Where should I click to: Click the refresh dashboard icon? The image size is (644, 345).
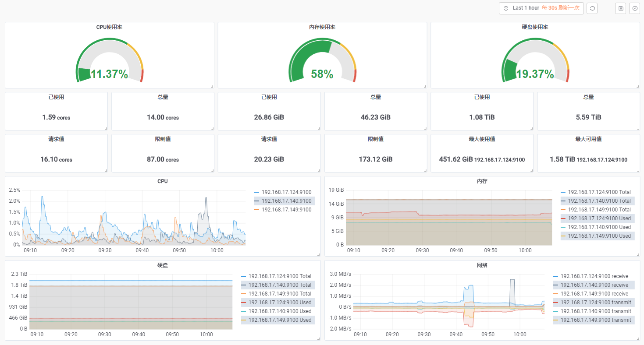tap(592, 8)
